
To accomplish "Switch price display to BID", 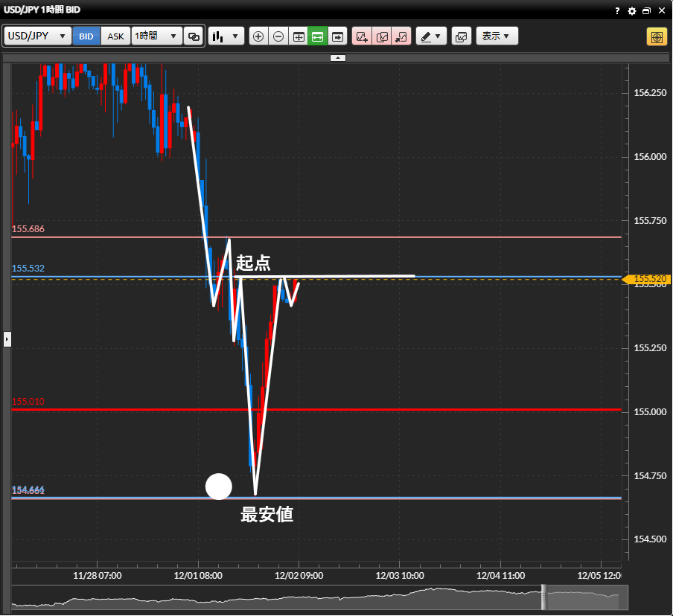I will click(x=86, y=36).
